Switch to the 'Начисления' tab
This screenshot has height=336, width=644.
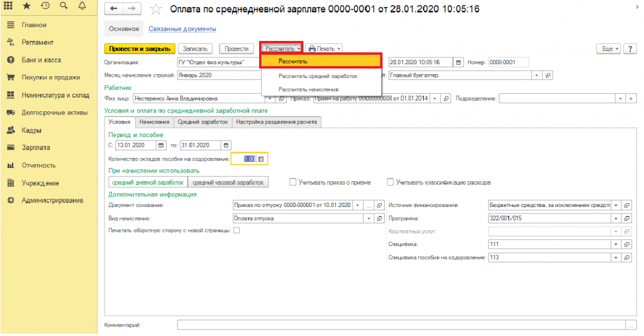click(153, 122)
